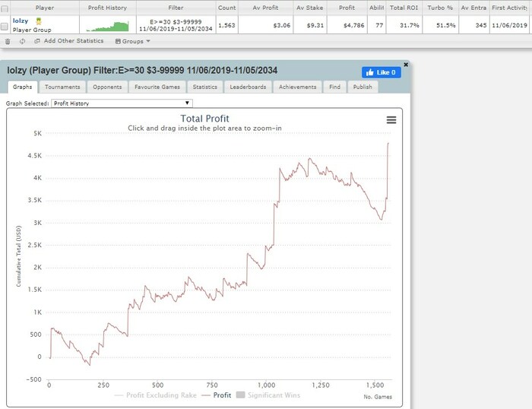Sort by the Player column header

click(44, 8)
